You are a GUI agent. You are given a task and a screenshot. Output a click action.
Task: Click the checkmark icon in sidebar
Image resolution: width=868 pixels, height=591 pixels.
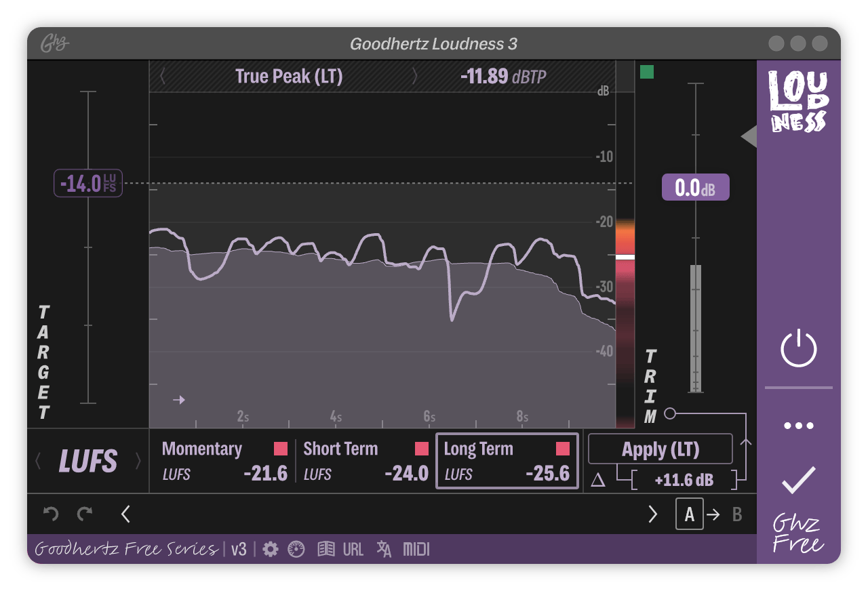[798, 480]
